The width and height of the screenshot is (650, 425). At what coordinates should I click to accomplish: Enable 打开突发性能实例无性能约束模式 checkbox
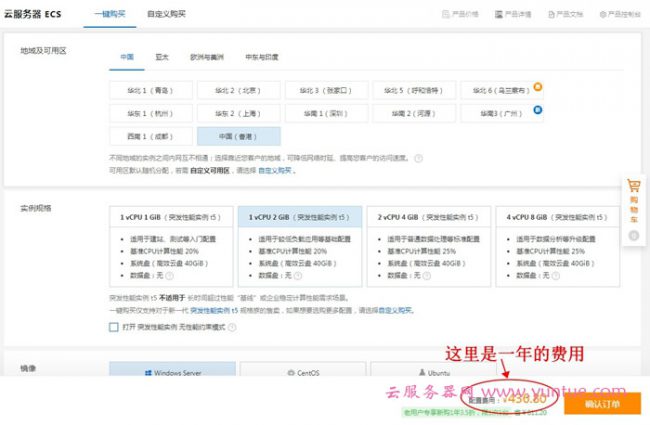(x=114, y=327)
